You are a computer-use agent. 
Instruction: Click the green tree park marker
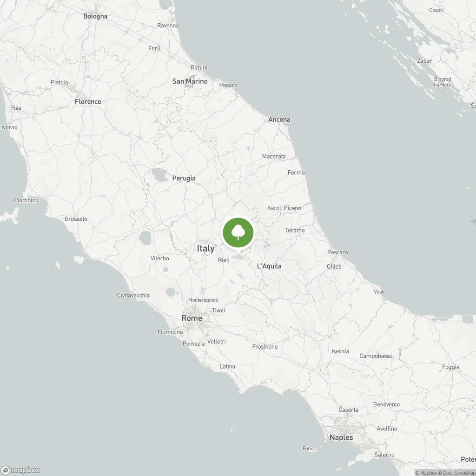point(238,232)
